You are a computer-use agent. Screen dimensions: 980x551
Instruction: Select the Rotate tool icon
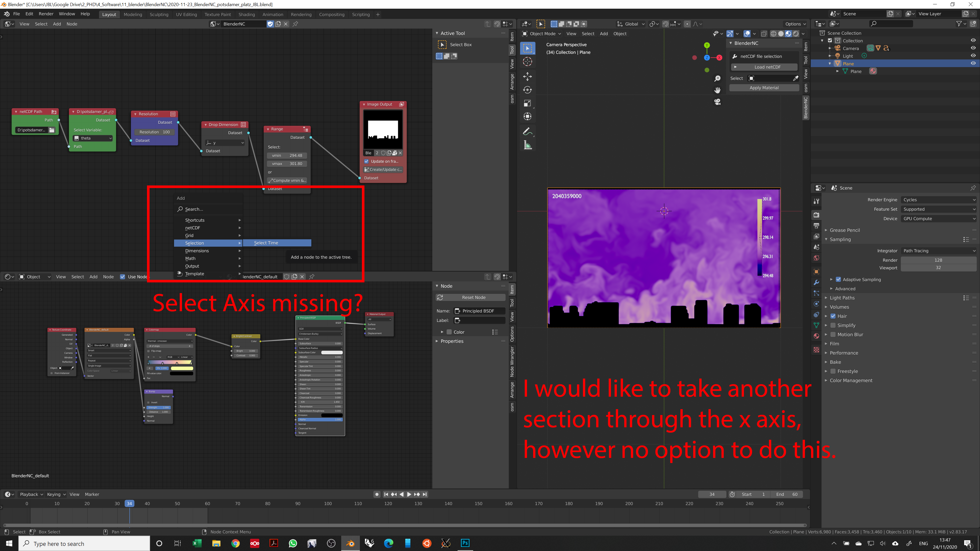(527, 90)
